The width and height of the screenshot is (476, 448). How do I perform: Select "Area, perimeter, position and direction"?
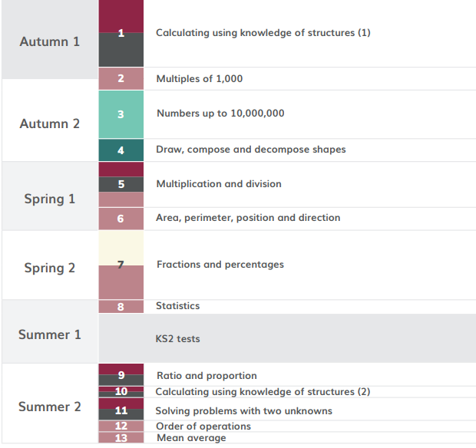[x=248, y=218]
